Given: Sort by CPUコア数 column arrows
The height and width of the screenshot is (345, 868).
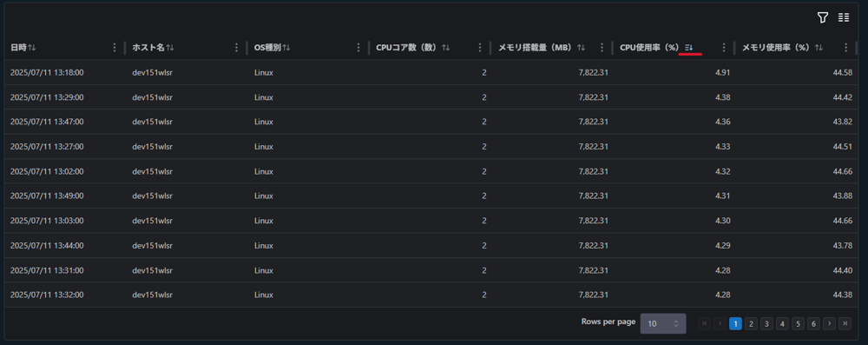Looking at the screenshot, I should pos(445,48).
